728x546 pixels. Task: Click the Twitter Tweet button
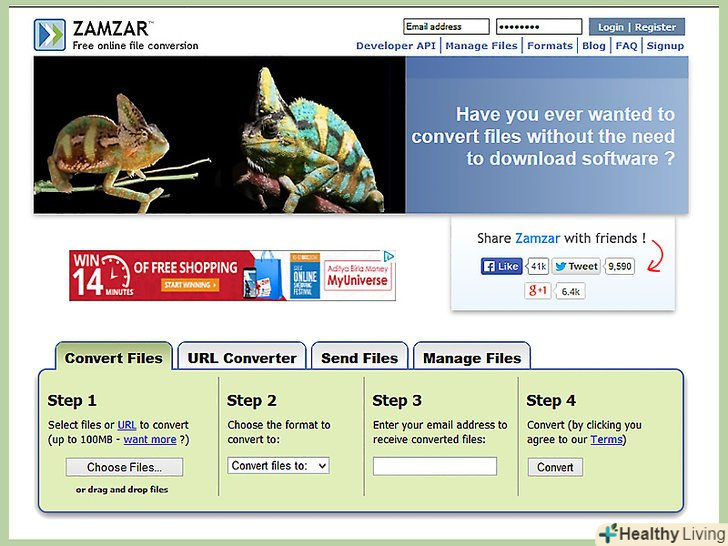(576, 266)
